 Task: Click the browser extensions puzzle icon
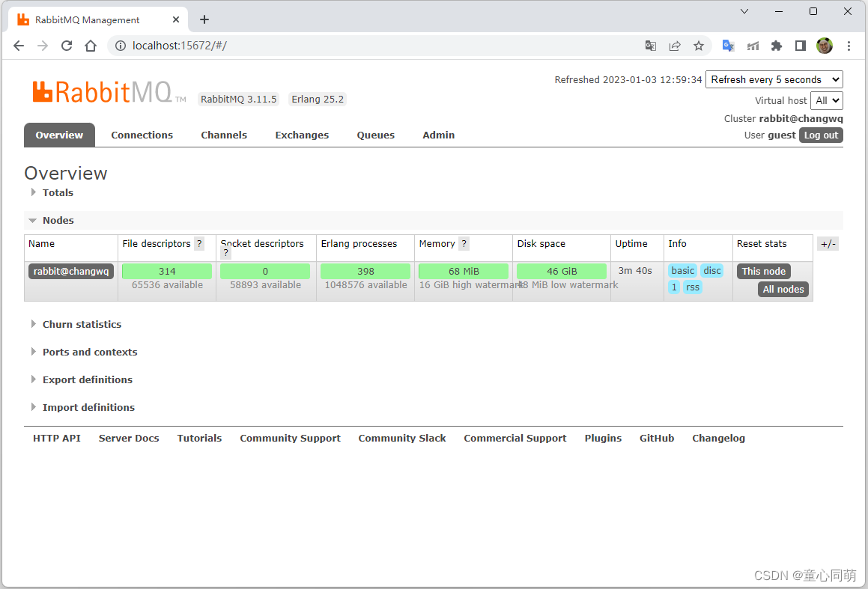click(776, 46)
